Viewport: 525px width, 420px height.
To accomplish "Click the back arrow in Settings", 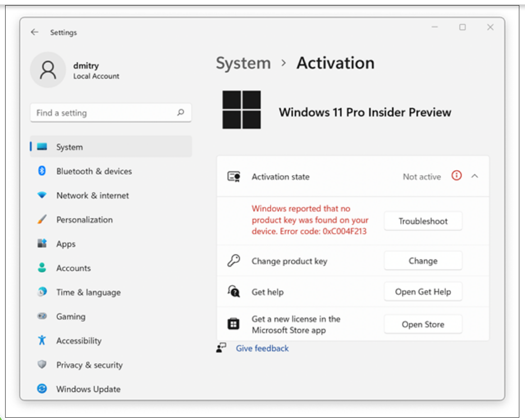I will [35, 33].
